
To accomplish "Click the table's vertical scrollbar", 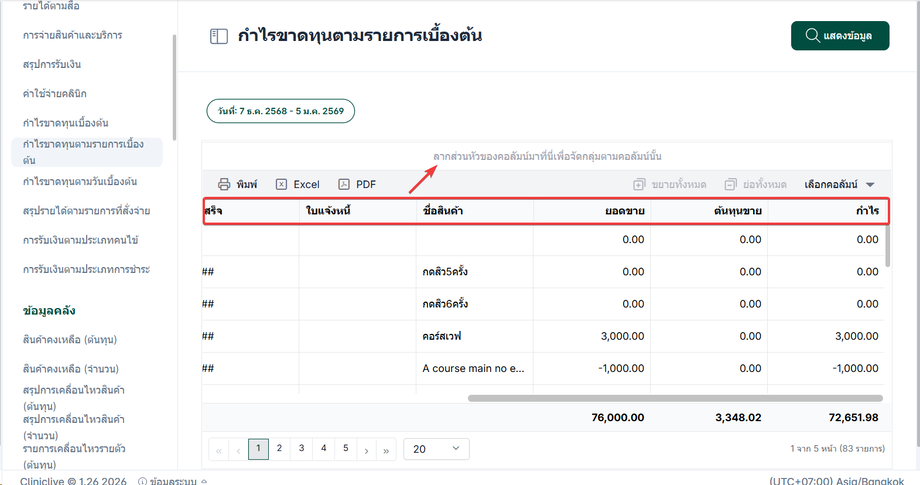I will 887,246.
